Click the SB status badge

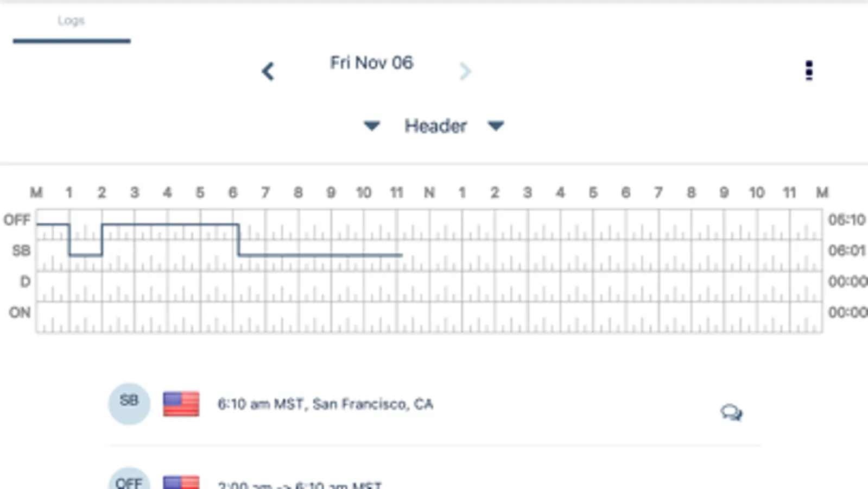(x=129, y=403)
